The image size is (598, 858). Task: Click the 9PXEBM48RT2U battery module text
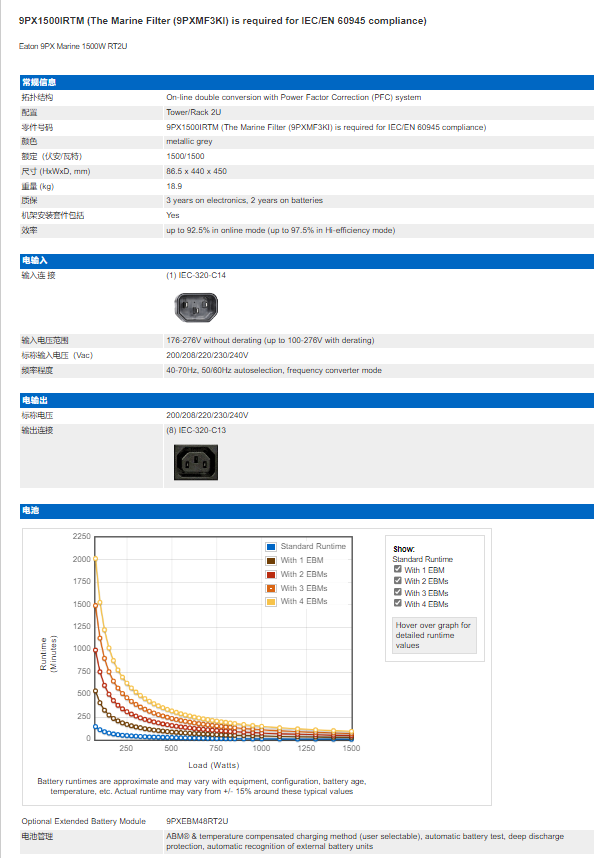[197, 821]
